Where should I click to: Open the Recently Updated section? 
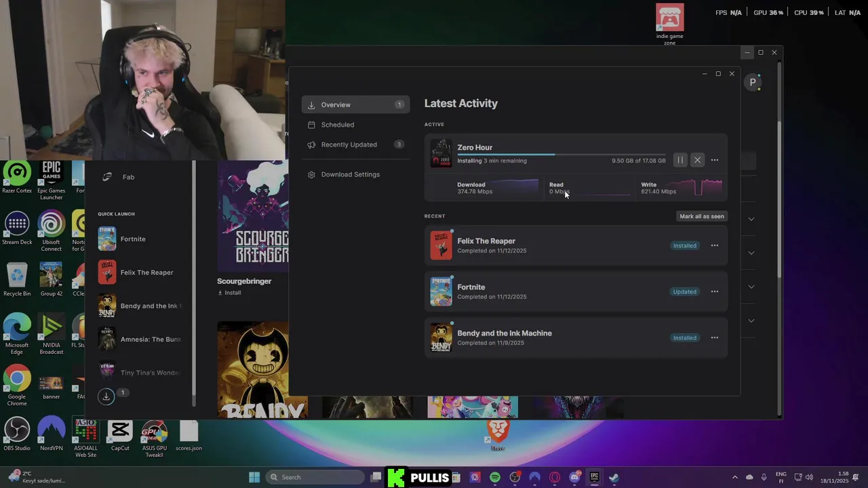(x=355, y=144)
